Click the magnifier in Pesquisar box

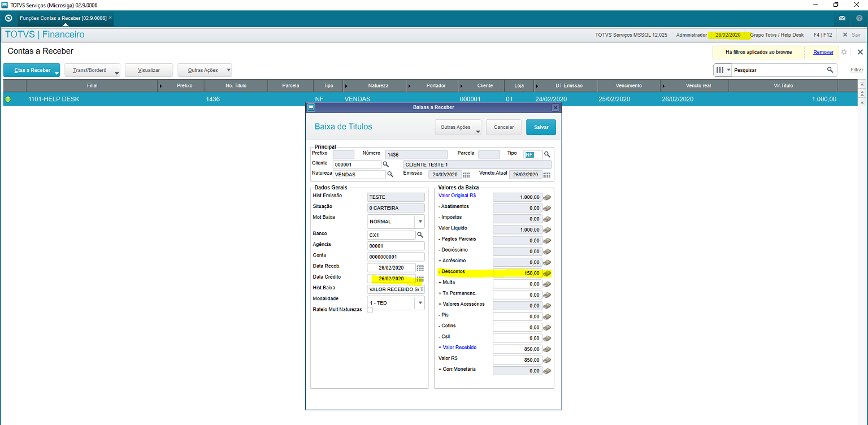click(x=830, y=70)
